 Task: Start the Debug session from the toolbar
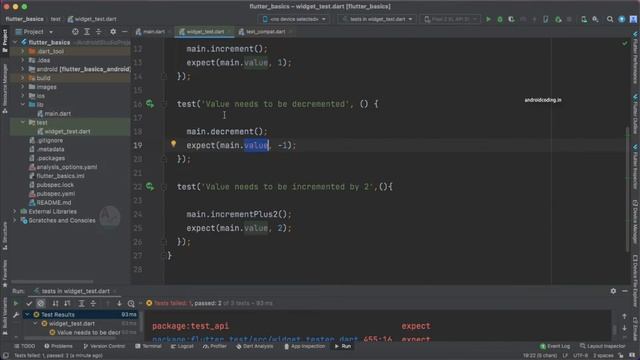pyautogui.click(x=500, y=19)
